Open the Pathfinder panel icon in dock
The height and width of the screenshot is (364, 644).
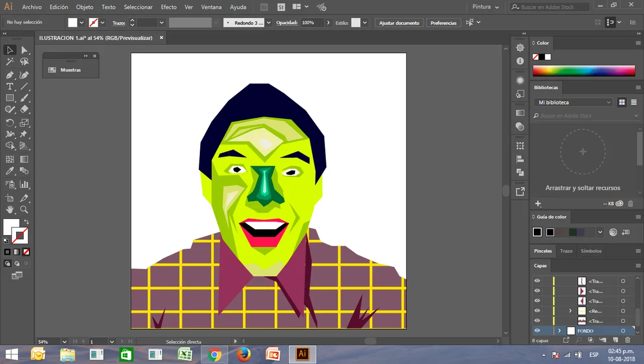[x=520, y=172]
